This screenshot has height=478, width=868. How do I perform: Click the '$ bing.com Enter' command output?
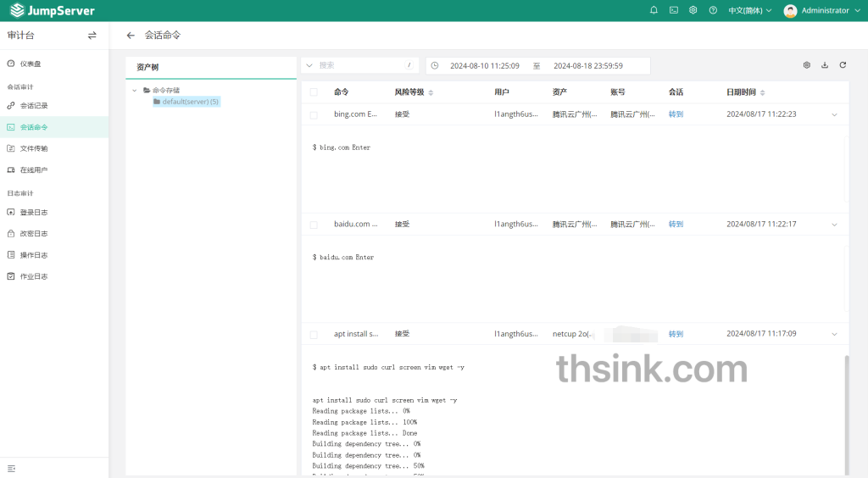[x=341, y=147]
